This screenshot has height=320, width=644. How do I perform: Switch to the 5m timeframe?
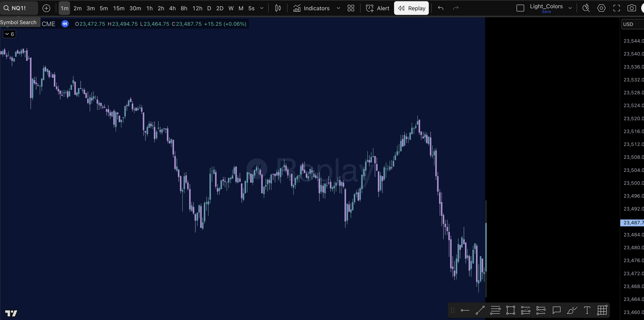click(x=104, y=8)
